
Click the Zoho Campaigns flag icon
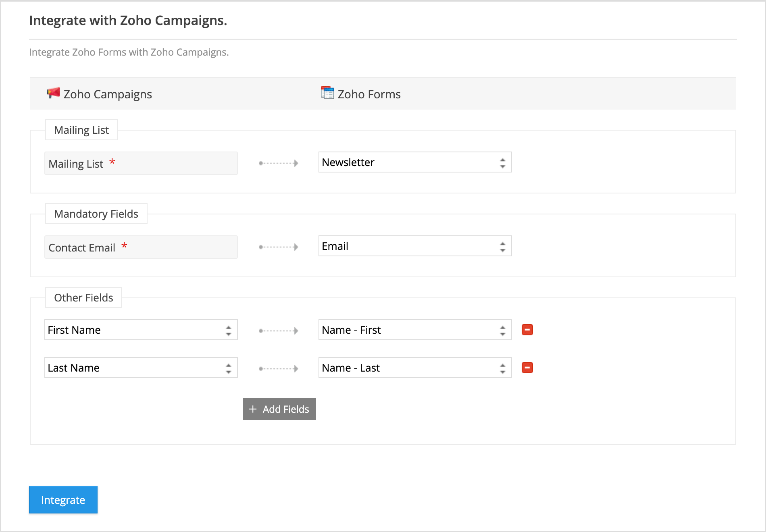click(53, 93)
